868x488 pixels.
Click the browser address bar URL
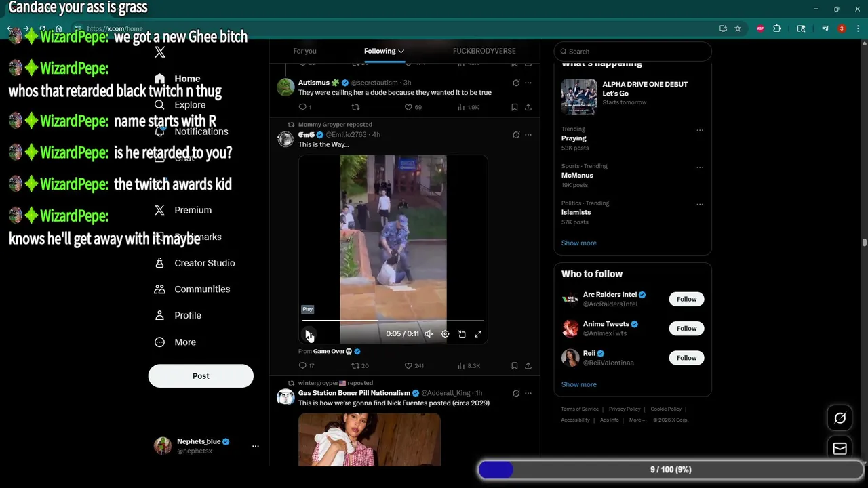115,29
